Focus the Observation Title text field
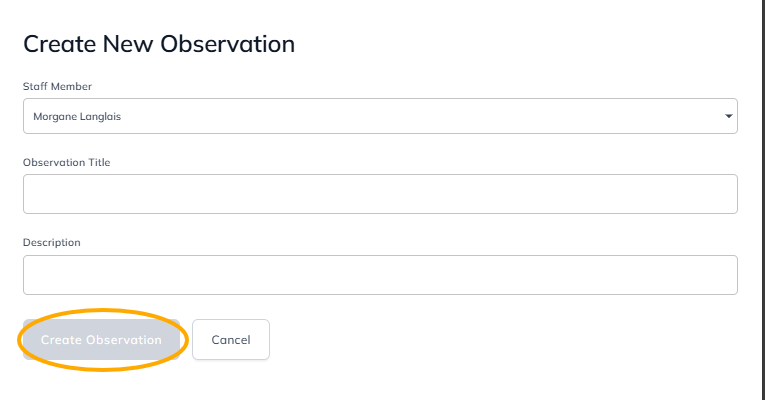 [380, 194]
